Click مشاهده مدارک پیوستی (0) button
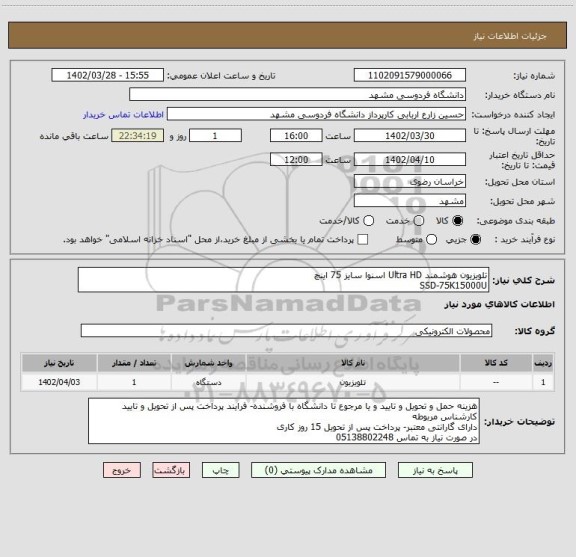 coord(318,470)
